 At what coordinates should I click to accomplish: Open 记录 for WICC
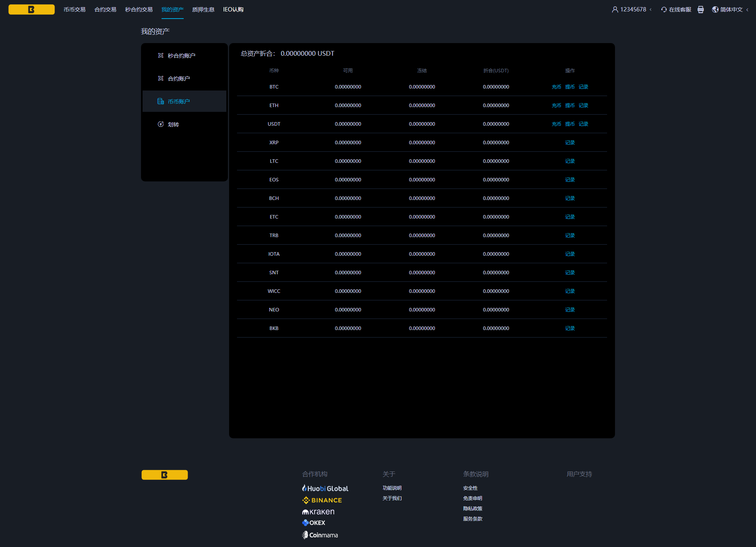tap(570, 291)
